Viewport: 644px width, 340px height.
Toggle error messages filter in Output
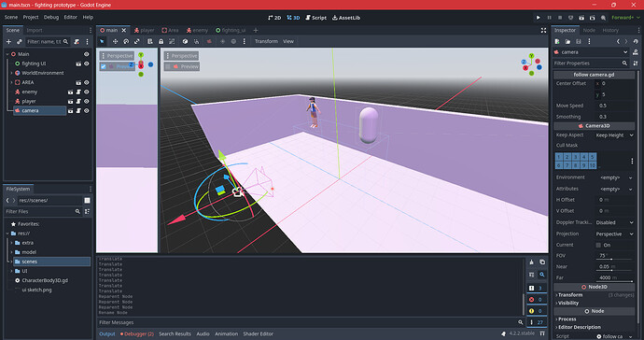537,299
